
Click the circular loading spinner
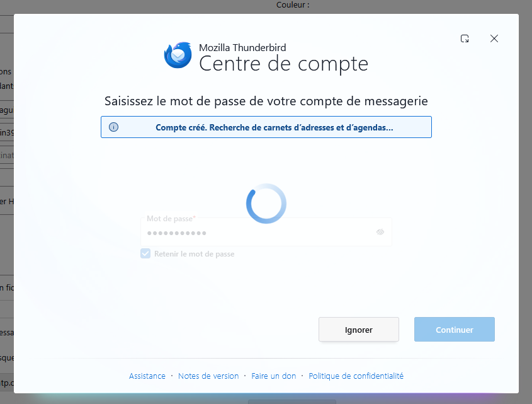[x=266, y=204]
